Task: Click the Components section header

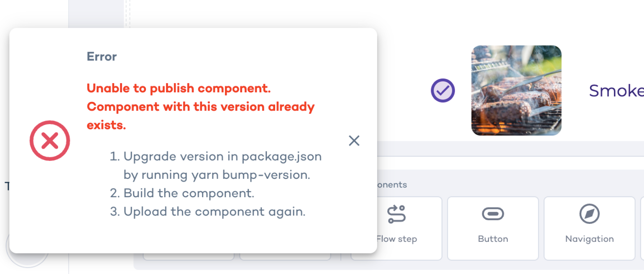Action: 393,184
